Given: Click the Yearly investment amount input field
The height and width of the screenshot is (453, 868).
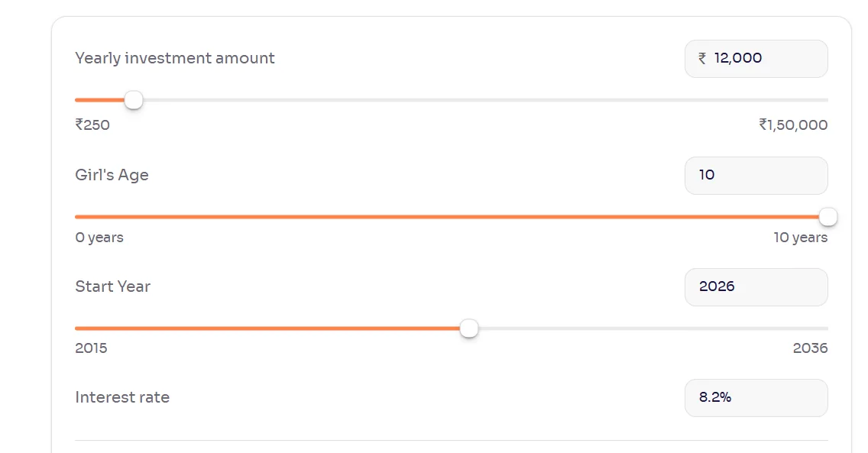Looking at the screenshot, I should click(x=764, y=59).
